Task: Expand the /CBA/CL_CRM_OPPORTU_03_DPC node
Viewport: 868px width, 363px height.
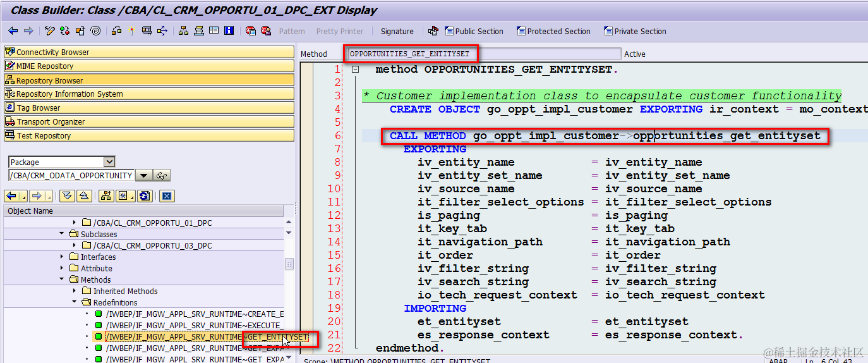Action: point(75,245)
